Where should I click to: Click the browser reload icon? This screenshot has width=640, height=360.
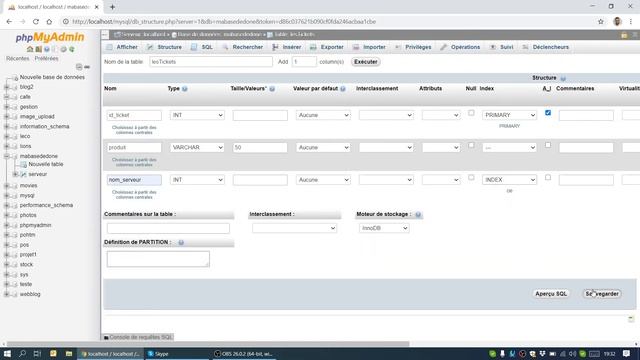36,22
